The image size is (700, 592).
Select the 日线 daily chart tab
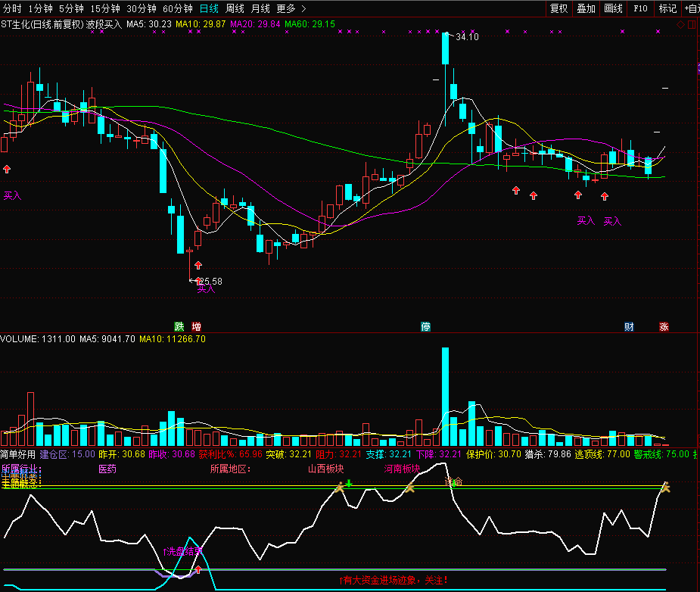pos(209,8)
